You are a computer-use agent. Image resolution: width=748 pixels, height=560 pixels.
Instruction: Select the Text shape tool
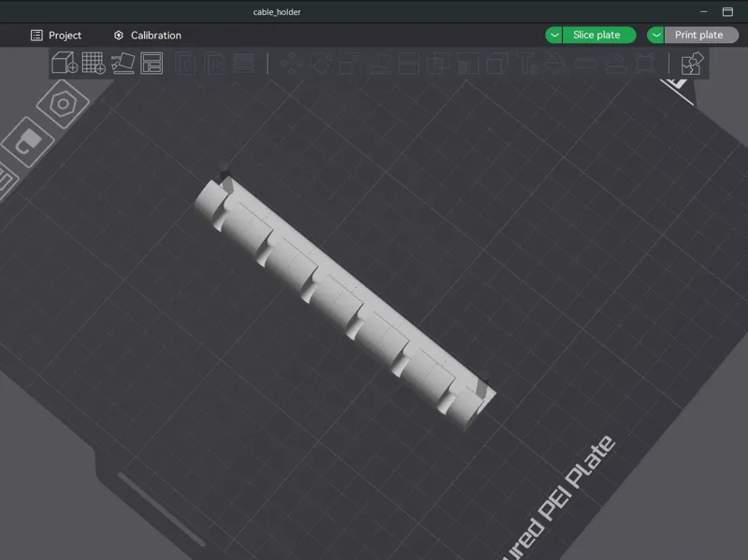(527, 64)
